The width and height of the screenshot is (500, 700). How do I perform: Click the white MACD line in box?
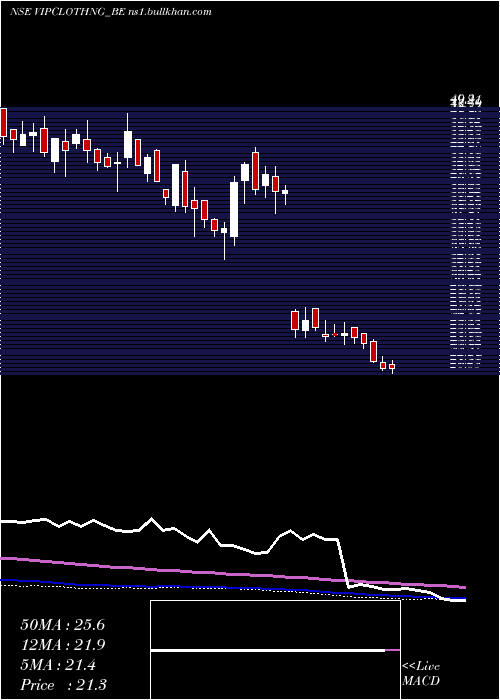click(268, 651)
